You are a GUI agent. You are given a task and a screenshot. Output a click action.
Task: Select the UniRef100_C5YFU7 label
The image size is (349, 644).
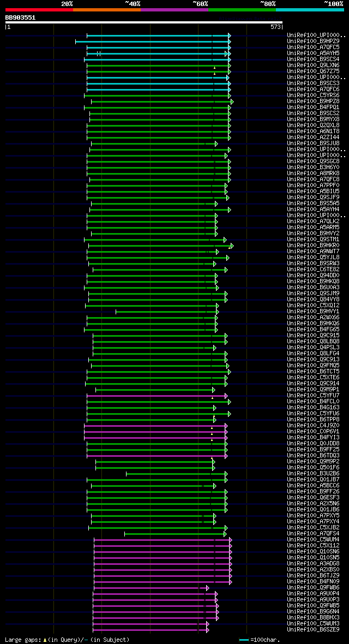[313, 396]
